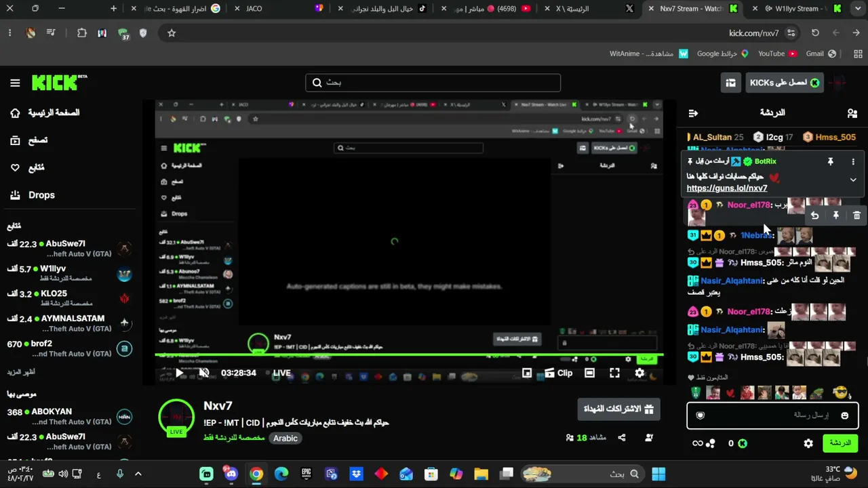
Task: Open KLO25 channel in sidebar
Action: pyautogui.click(x=69, y=298)
